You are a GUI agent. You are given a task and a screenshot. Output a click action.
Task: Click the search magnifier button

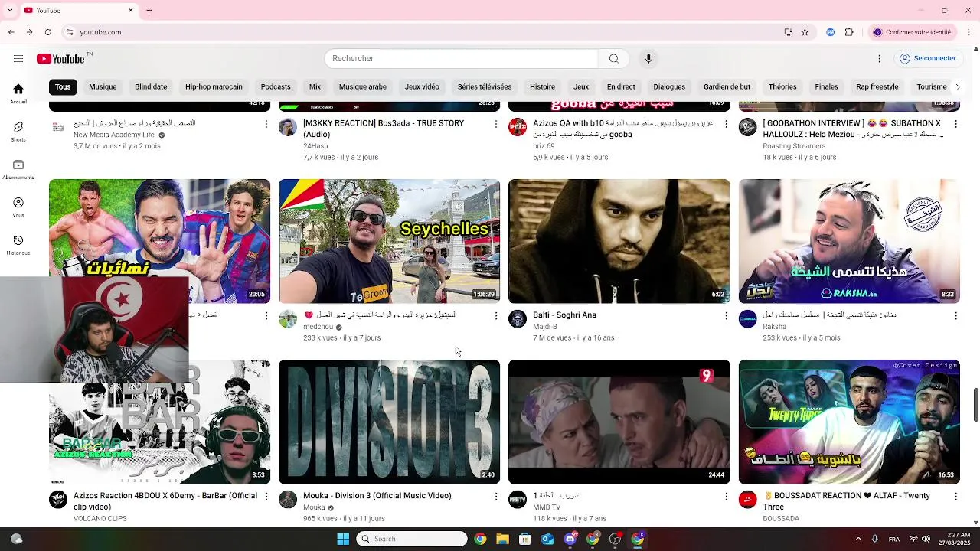pyautogui.click(x=613, y=59)
